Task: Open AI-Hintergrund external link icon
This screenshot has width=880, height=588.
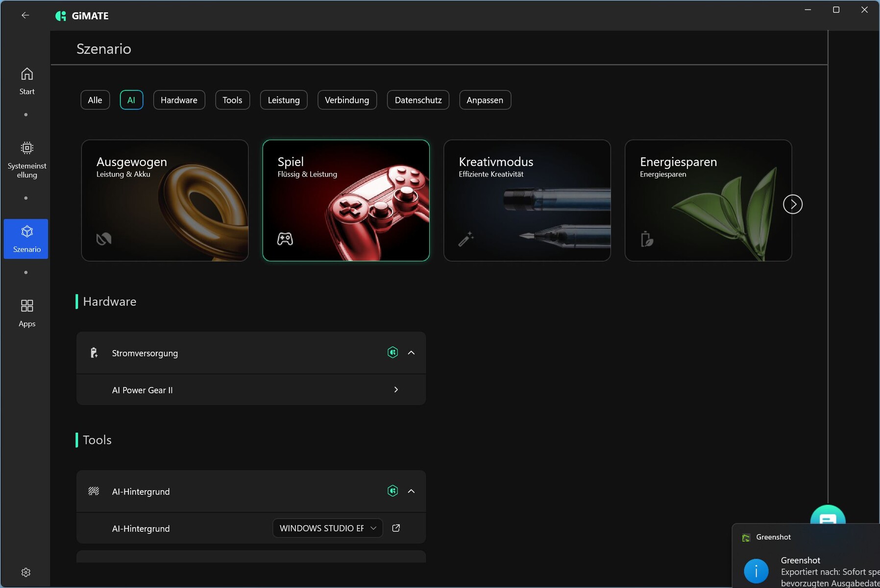Action: [x=396, y=528]
